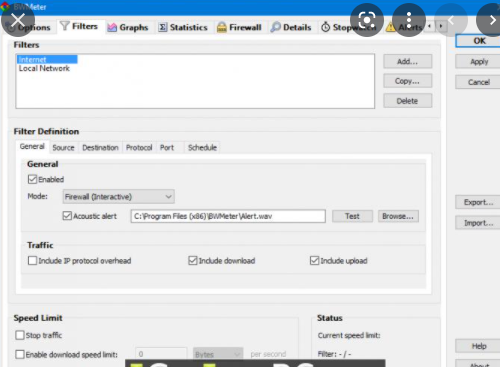Import filter settings

pos(479,223)
